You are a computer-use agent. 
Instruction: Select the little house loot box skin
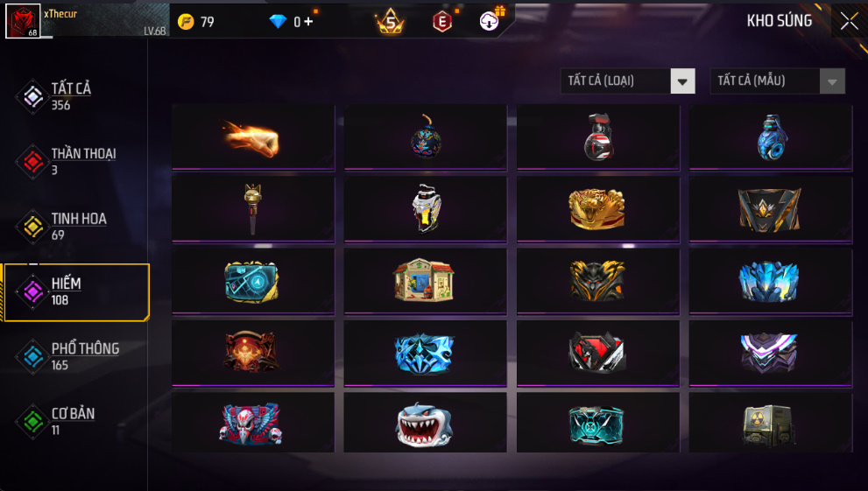(425, 280)
